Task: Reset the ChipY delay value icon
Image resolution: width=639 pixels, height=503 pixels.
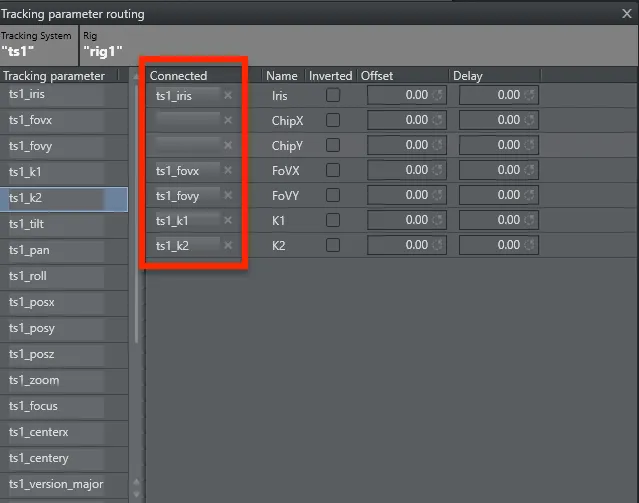Action: click(530, 145)
